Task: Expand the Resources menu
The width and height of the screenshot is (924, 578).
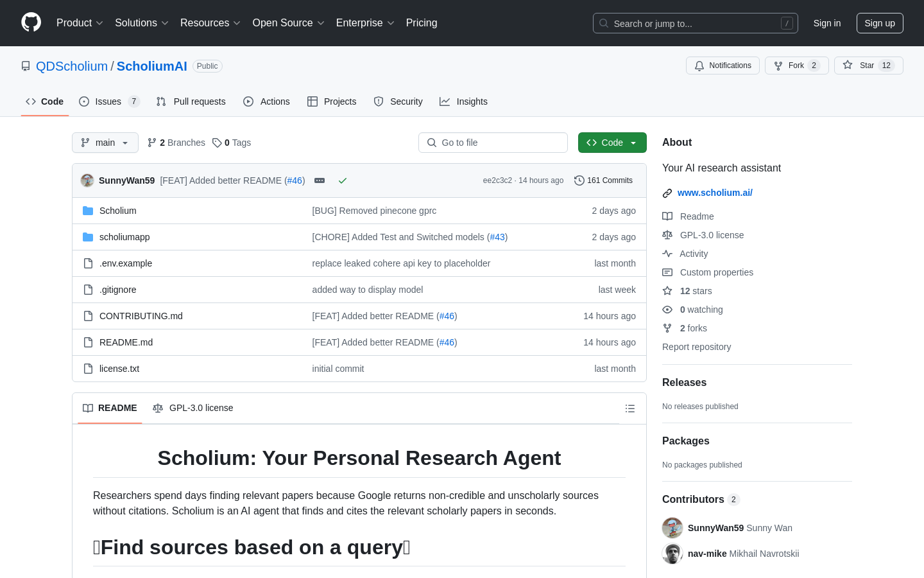Action: (x=210, y=23)
